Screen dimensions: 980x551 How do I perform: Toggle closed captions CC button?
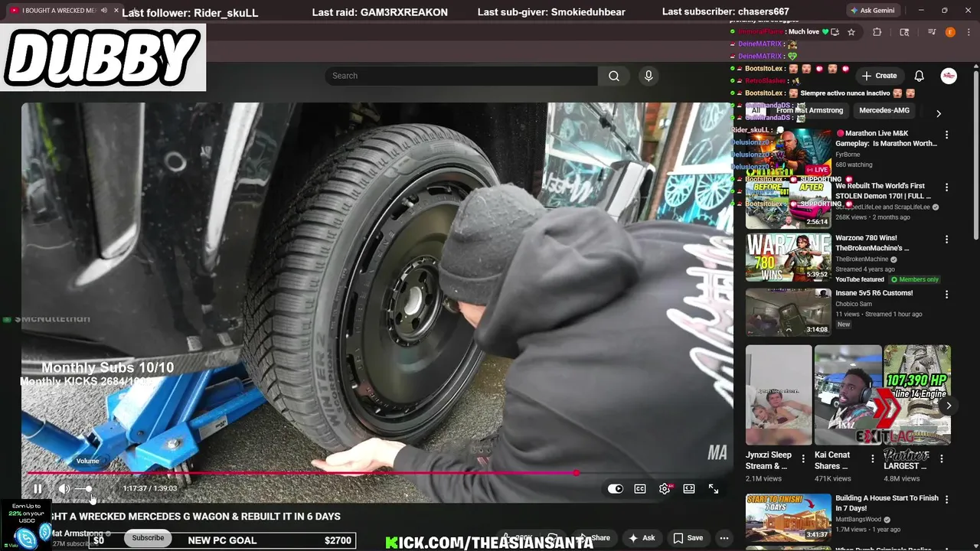tap(640, 489)
